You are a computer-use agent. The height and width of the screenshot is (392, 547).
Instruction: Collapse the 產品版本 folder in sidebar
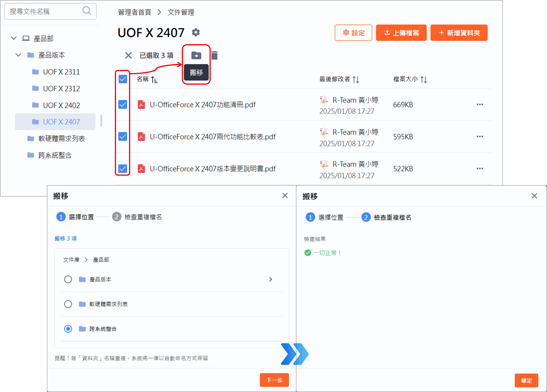[18, 55]
